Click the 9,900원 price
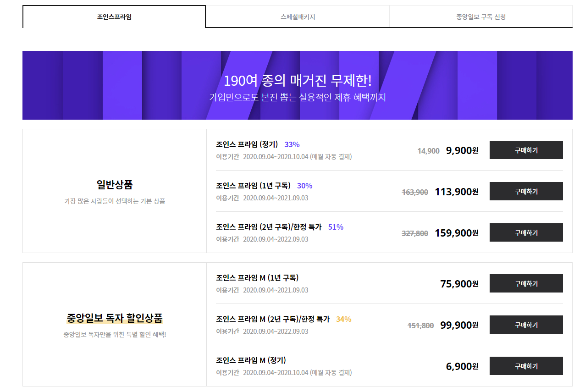This screenshot has width=585, height=392. pos(462,150)
